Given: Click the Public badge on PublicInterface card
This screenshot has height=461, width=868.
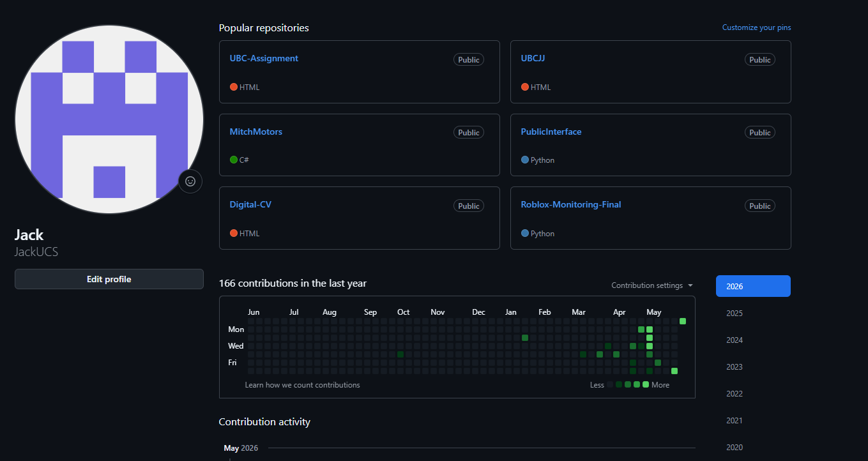Looking at the screenshot, I should pos(760,132).
